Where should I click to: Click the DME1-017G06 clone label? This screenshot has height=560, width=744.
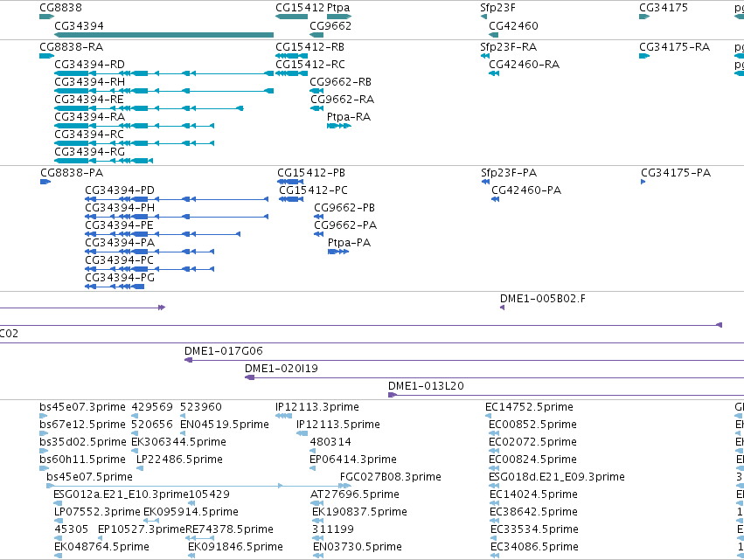(224, 351)
